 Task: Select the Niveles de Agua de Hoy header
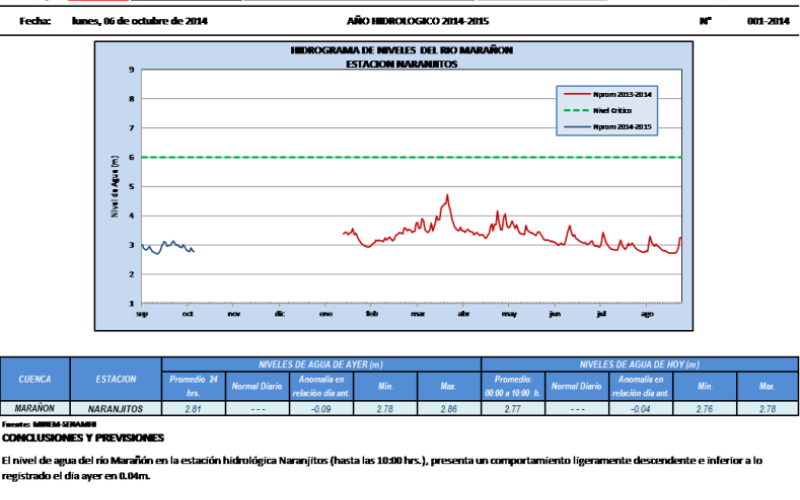pyautogui.click(x=639, y=364)
